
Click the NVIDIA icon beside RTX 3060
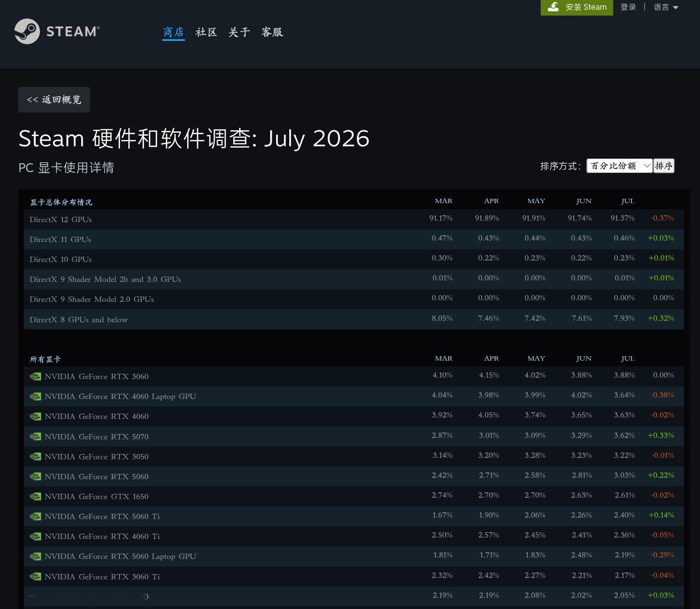(x=35, y=376)
